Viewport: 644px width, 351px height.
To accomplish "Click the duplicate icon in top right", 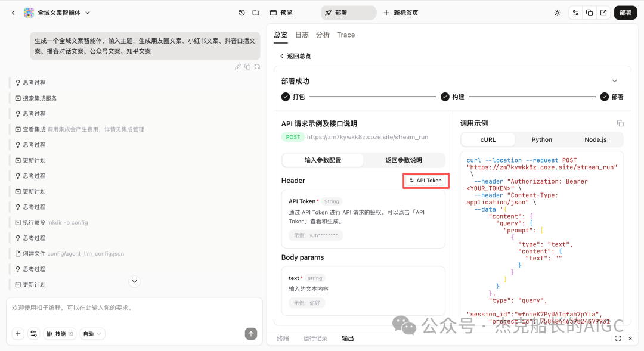I will point(589,13).
